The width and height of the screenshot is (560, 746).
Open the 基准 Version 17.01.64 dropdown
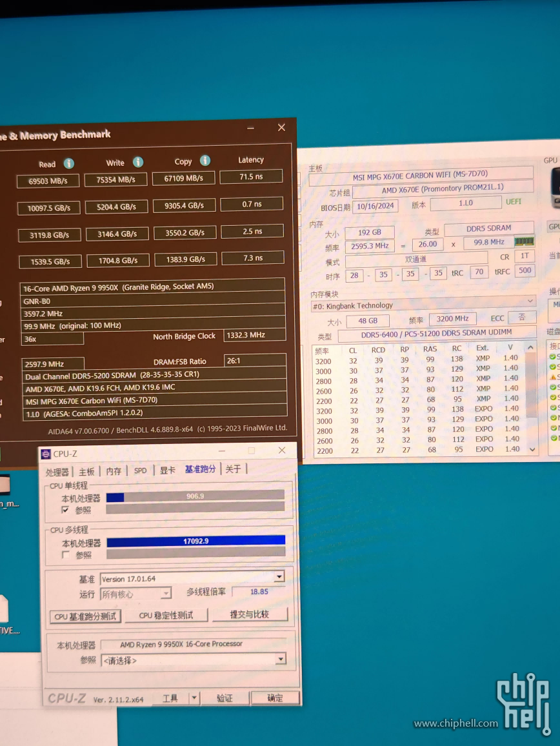279,577
